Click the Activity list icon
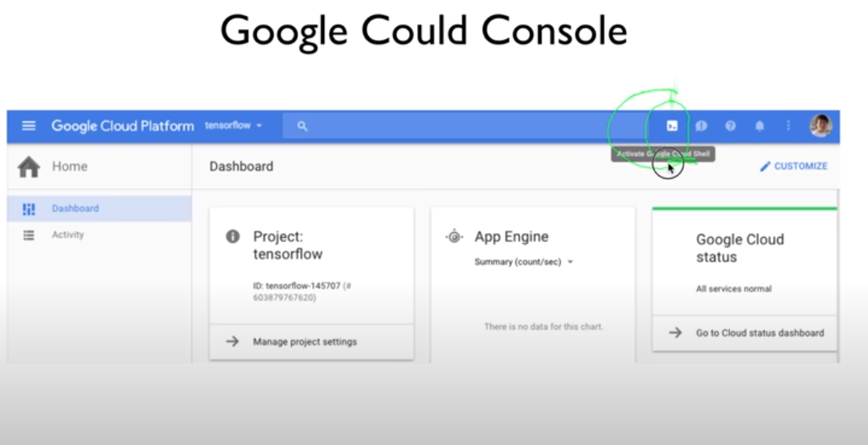 (28, 235)
